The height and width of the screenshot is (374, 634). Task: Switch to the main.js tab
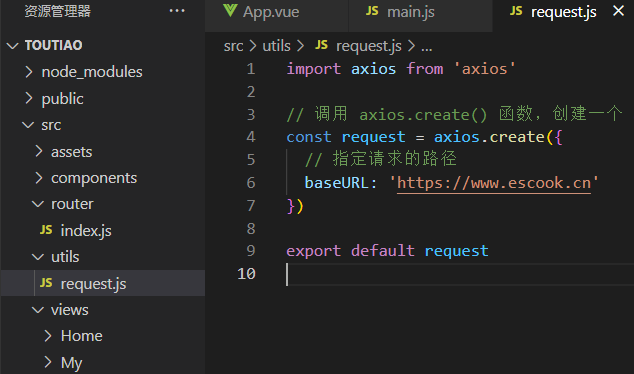click(x=421, y=16)
